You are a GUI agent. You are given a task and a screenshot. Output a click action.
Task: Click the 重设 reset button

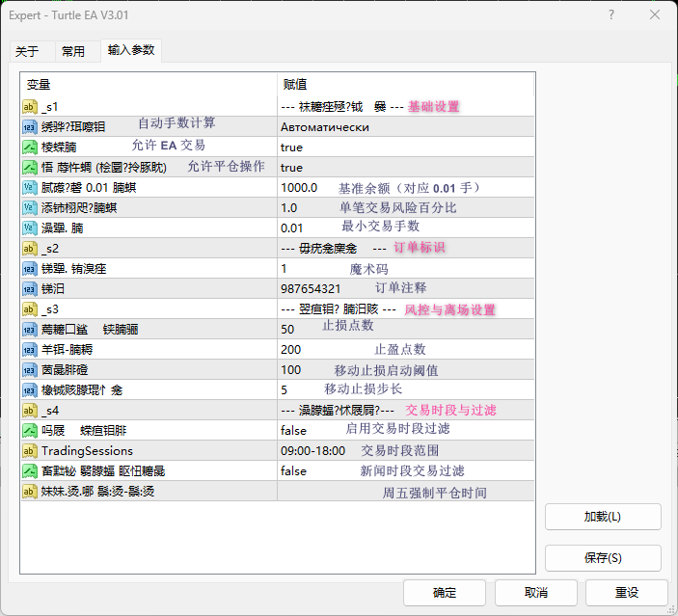point(627,593)
